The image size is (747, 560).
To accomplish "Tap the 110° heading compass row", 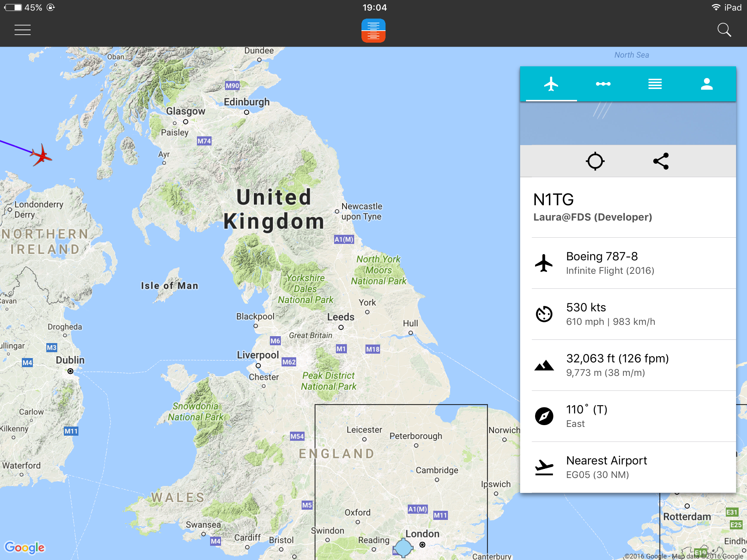I will tap(627, 416).
